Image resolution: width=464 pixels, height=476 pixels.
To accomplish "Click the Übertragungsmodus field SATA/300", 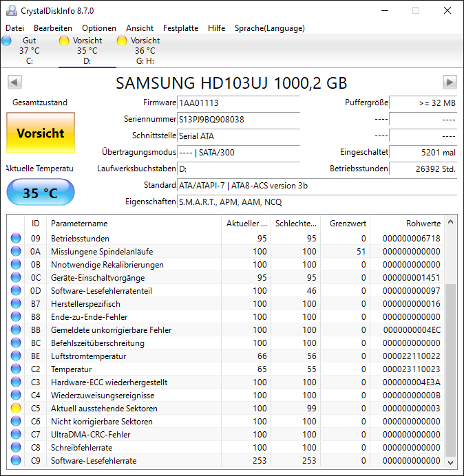I will tap(238, 152).
